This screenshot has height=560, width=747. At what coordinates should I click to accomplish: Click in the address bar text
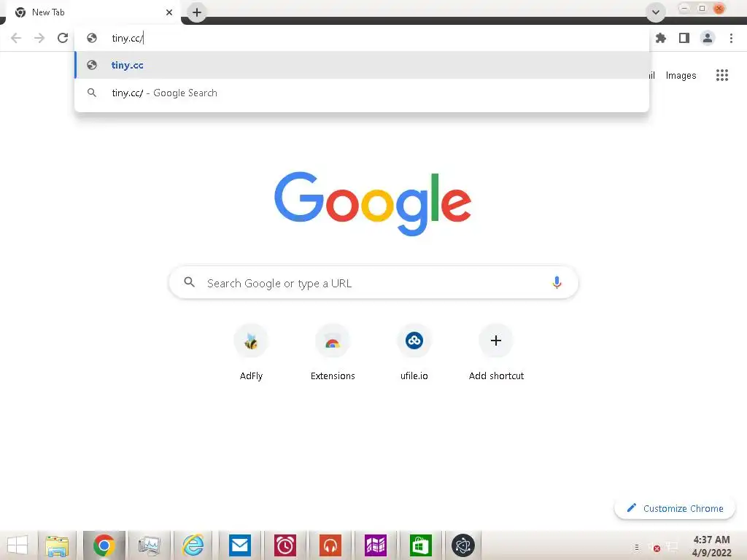[x=127, y=38]
